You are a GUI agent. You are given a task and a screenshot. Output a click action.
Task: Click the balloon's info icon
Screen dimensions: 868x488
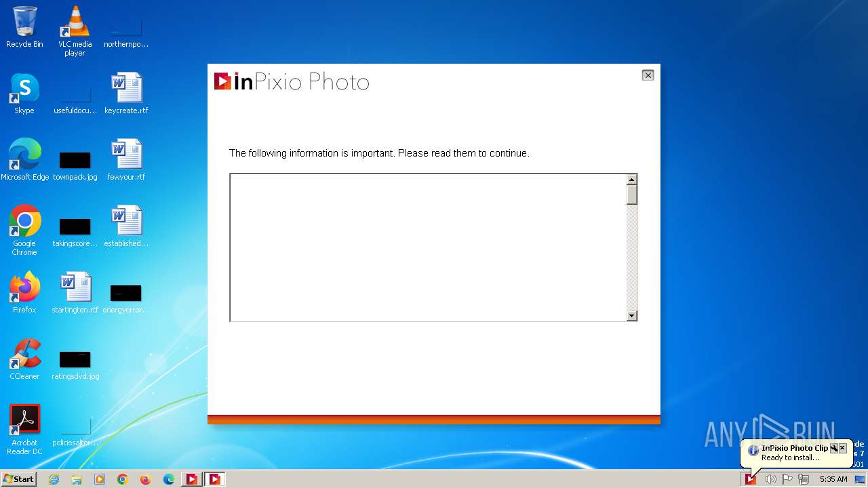753,451
